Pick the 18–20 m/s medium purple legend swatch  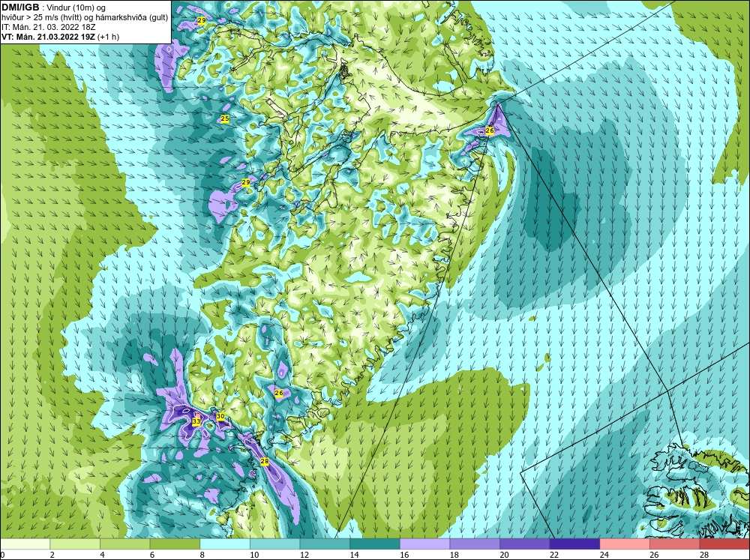(x=475, y=544)
